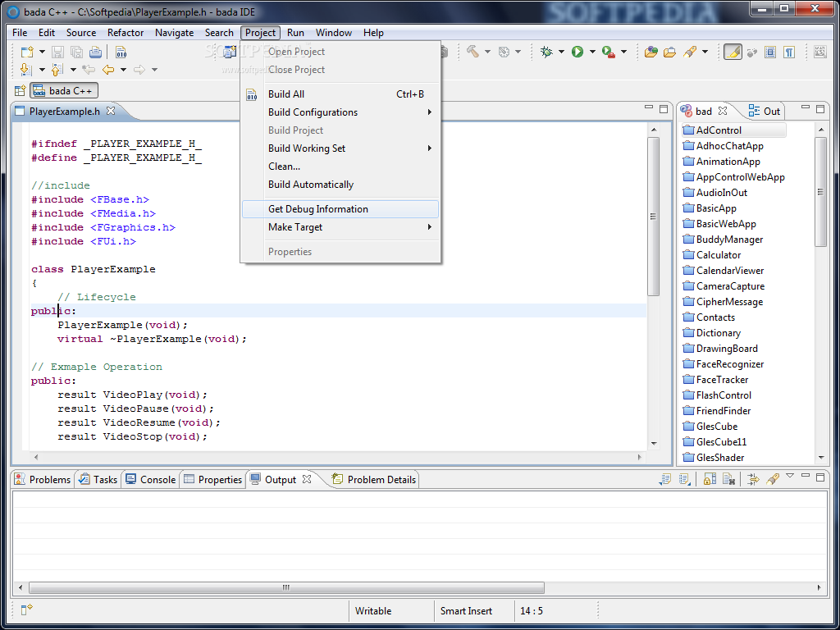Open dropdown arrow next to Search flashlight
The width and height of the screenshot is (840, 630).
pyautogui.click(x=705, y=52)
